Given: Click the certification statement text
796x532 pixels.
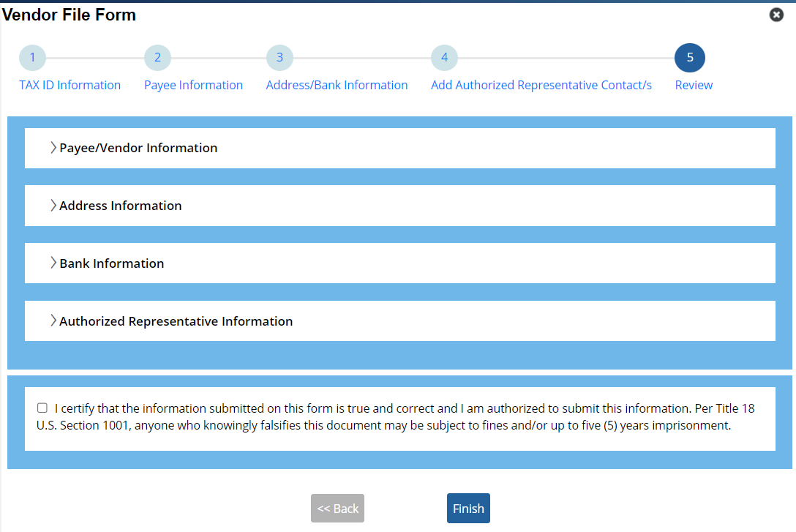Looking at the screenshot, I should [396, 417].
